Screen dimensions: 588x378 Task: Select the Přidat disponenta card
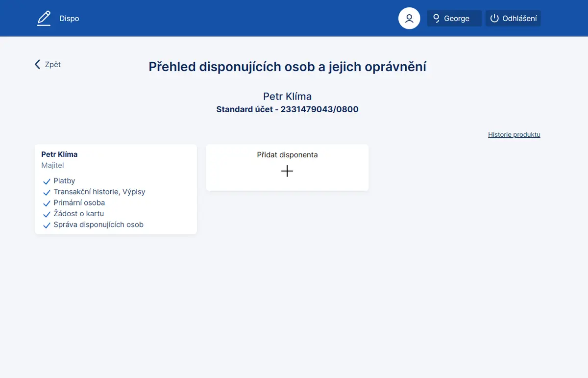[x=287, y=168]
